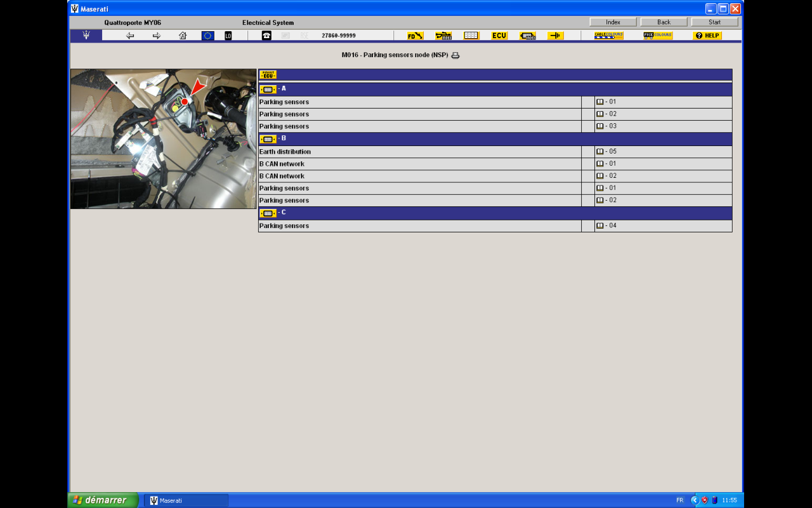This screenshot has height=508, width=812.
Task: Click the blue arrow tray icon
Action: (x=695, y=500)
